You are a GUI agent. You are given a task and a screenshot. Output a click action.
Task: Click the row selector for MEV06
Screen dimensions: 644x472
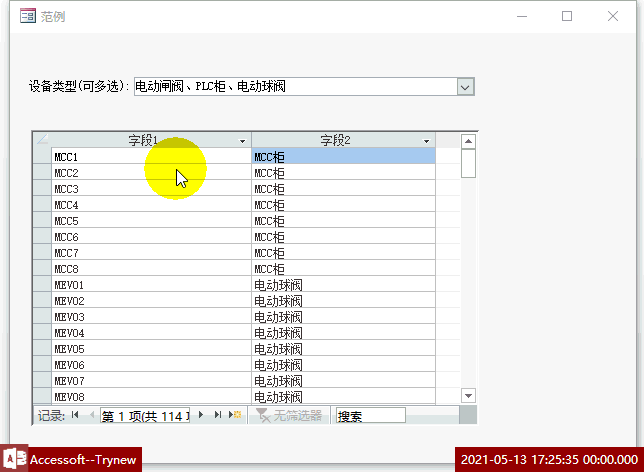point(42,365)
